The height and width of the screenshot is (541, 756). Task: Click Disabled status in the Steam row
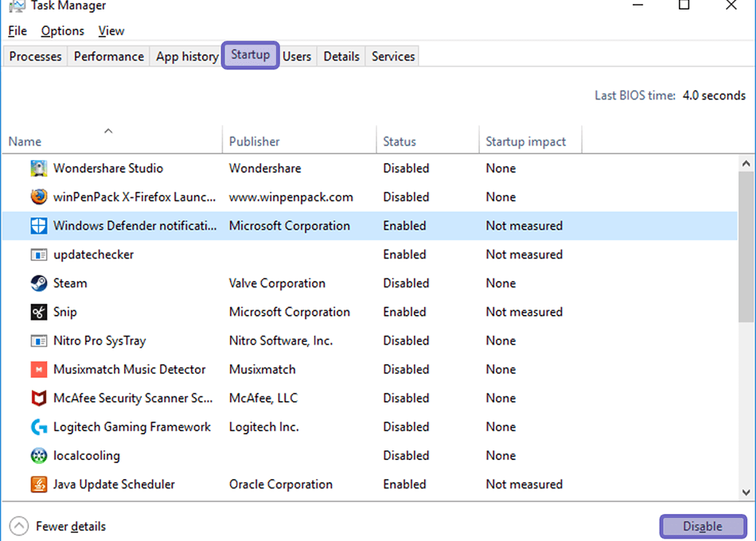click(406, 283)
